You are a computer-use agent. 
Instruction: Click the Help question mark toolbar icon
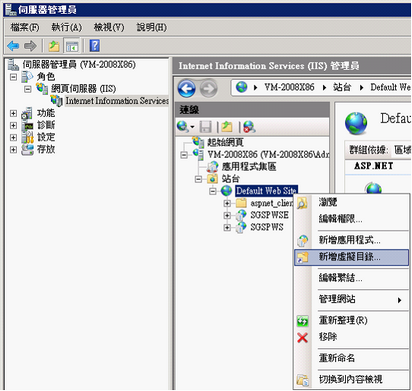coord(95,46)
